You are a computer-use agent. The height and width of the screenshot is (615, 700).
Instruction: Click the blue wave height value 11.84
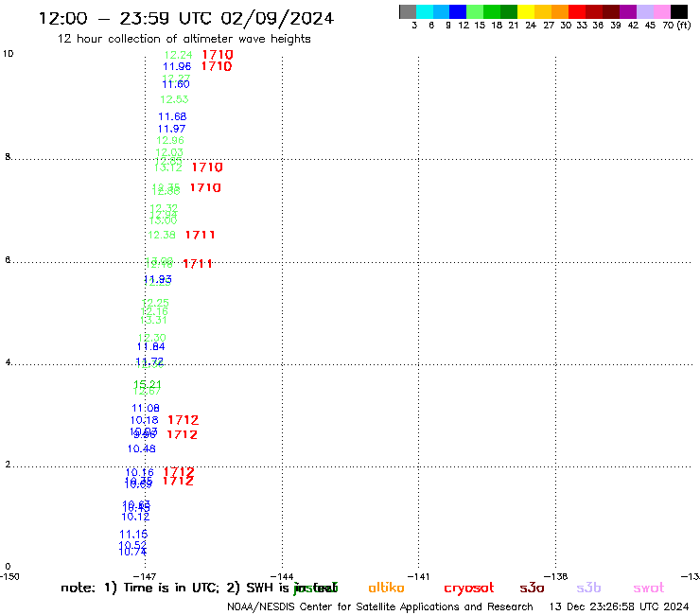pyautogui.click(x=151, y=346)
